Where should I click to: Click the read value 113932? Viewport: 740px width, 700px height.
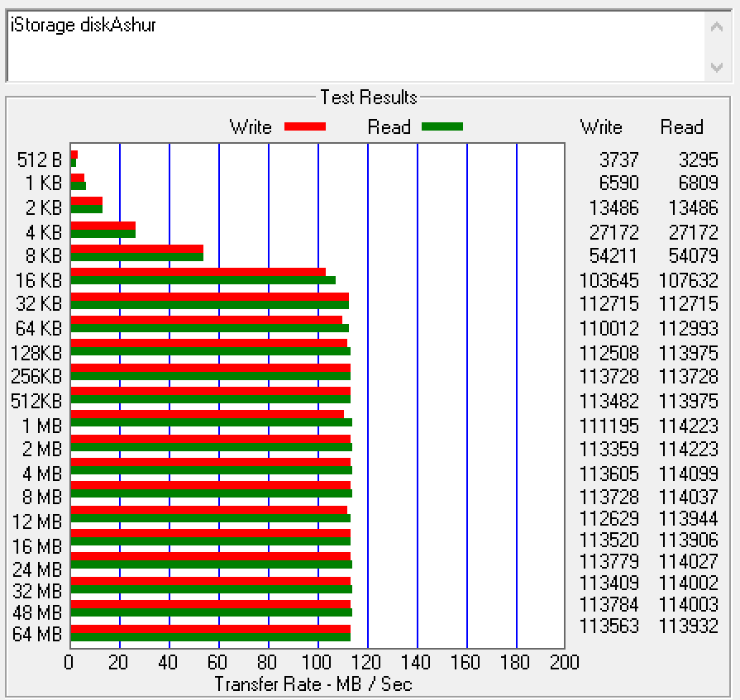(689, 626)
